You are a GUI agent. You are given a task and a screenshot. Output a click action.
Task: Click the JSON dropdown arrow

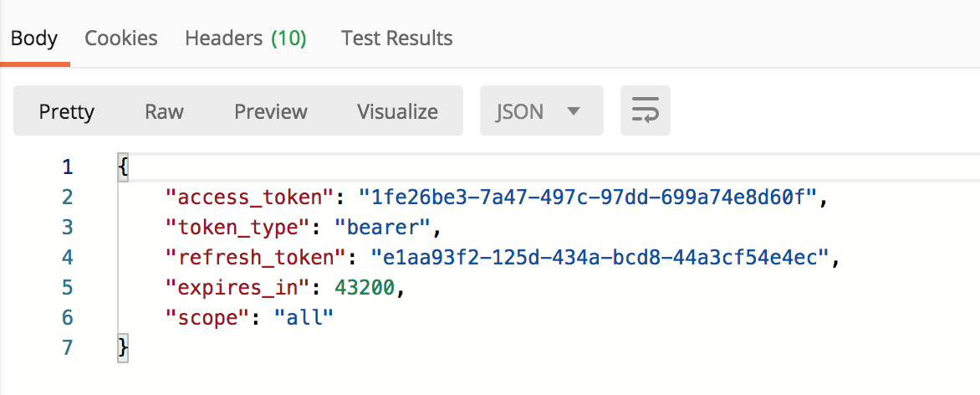(574, 111)
